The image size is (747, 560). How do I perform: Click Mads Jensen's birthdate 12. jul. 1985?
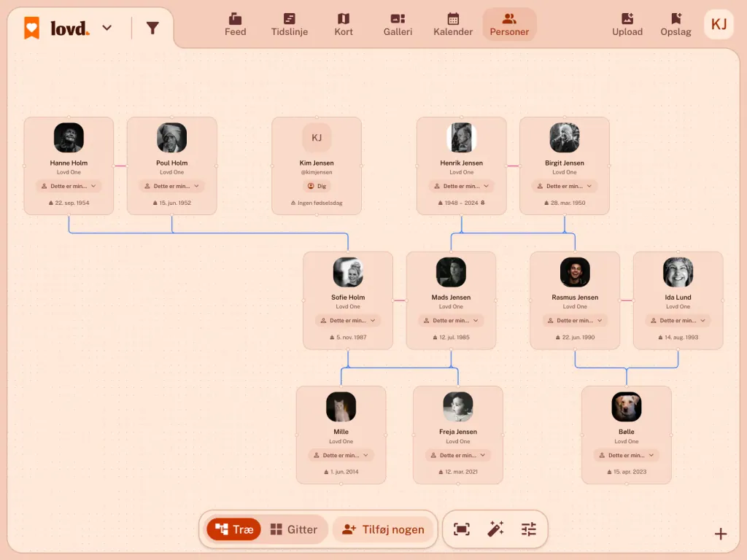coord(451,337)
